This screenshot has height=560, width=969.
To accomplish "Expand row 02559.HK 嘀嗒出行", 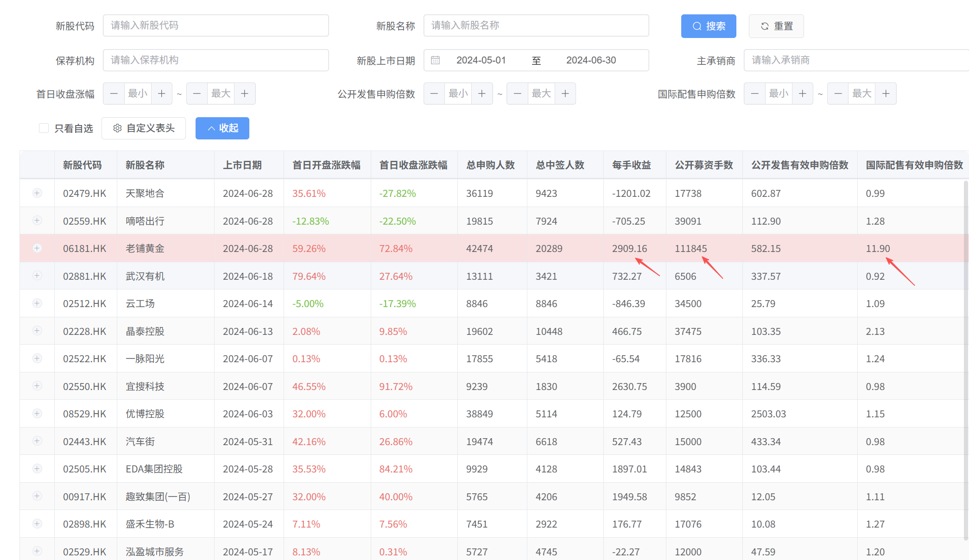I will [x=37, y=220].
